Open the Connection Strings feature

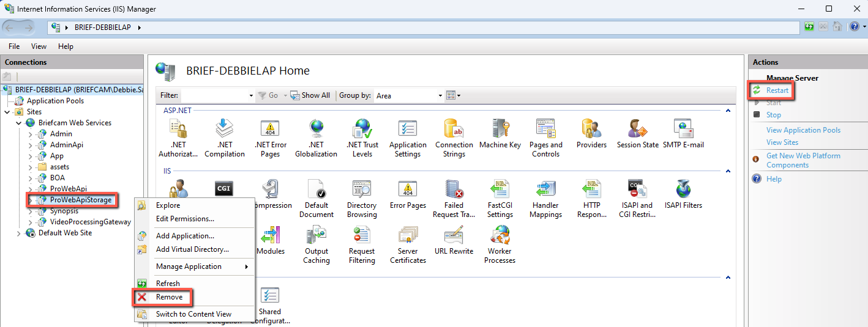tap(454, 138)
